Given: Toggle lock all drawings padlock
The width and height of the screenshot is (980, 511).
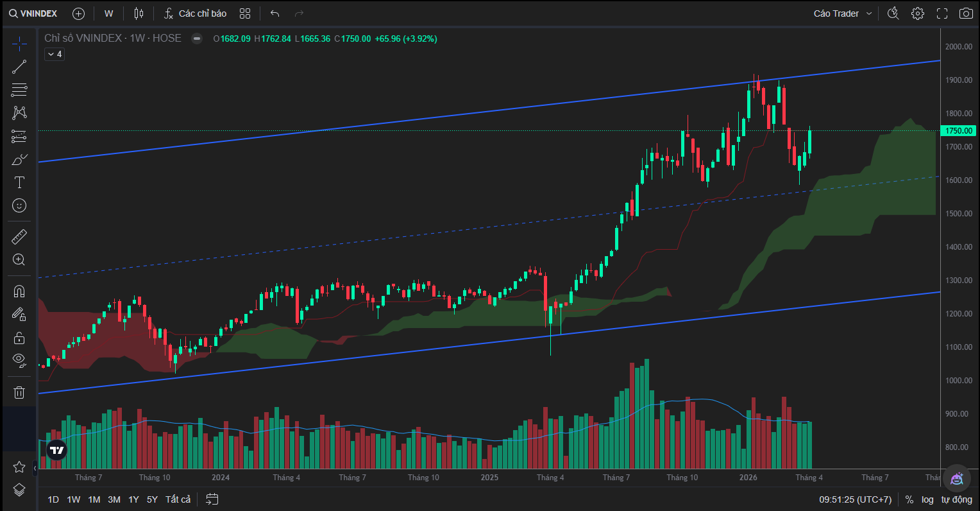Looking at the screenshot, I should (19, 338).
